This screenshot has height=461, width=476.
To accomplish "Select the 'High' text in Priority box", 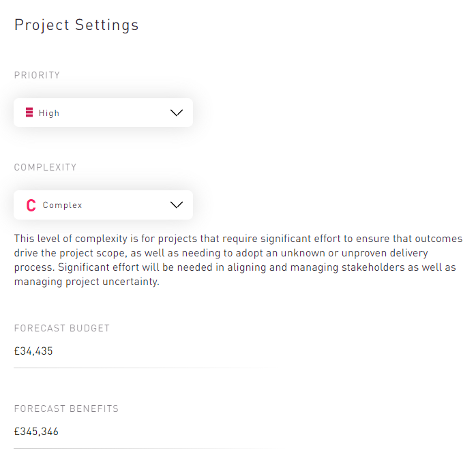I will point(49,113).
